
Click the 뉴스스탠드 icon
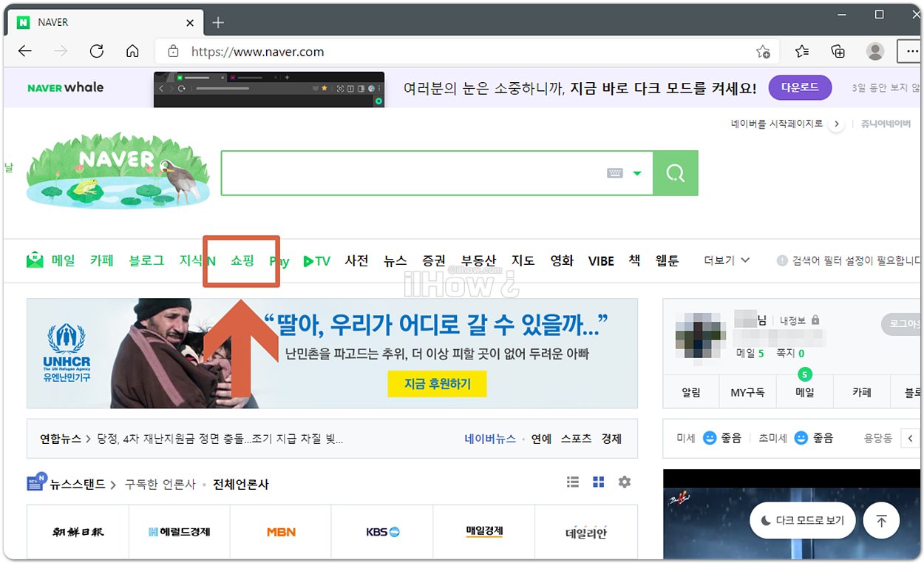point(37,482)
